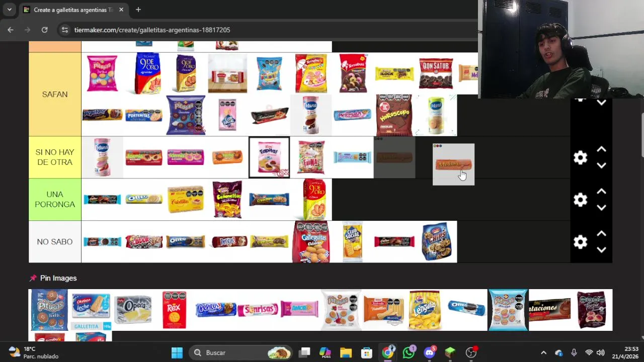Select golden Oreo in UNA PORONGA row
Viewport: 644px width, 362px height.
point(144,200)
